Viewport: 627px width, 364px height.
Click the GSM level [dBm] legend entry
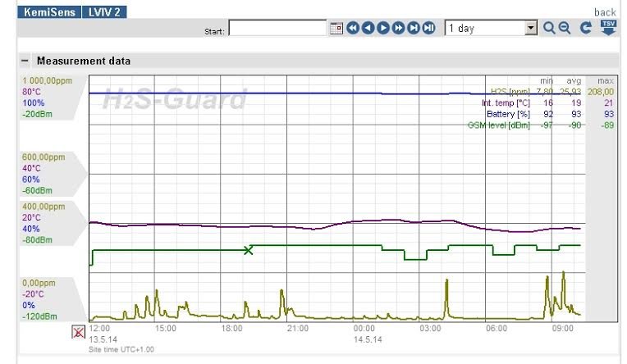(499, 125)
